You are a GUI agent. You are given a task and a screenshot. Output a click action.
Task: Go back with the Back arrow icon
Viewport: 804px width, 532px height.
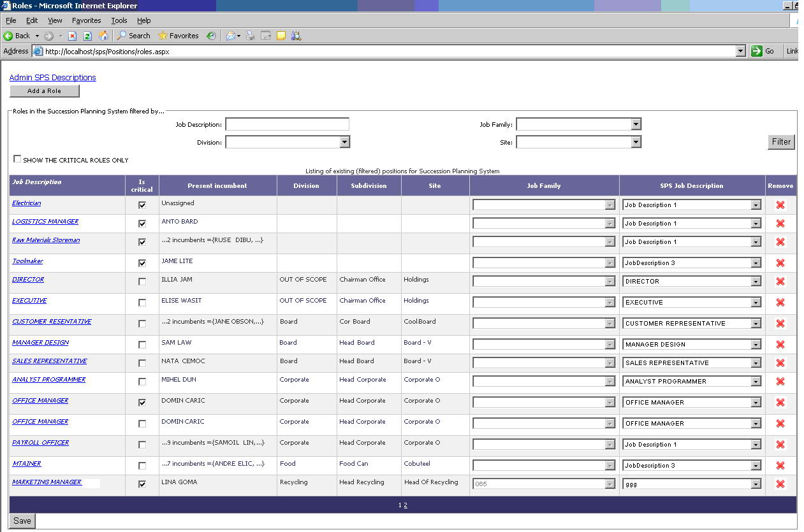[x=9, y=36]
